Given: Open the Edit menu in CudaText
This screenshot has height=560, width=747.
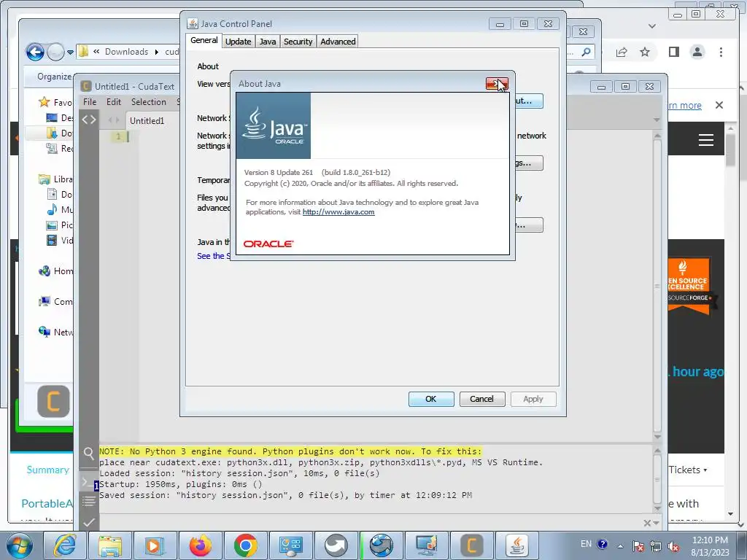Looking at the screenshot, I should 113,102.
